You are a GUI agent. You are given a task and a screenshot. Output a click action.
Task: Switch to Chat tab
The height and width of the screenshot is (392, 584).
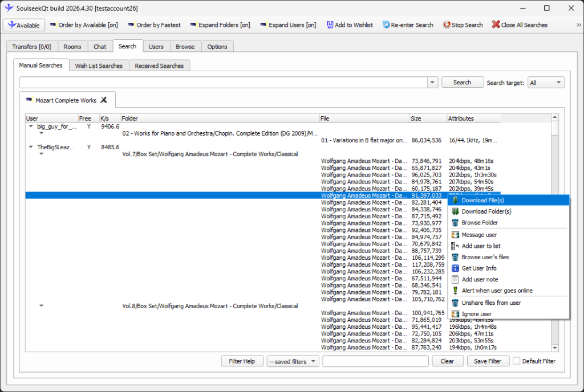click(100, 47)
